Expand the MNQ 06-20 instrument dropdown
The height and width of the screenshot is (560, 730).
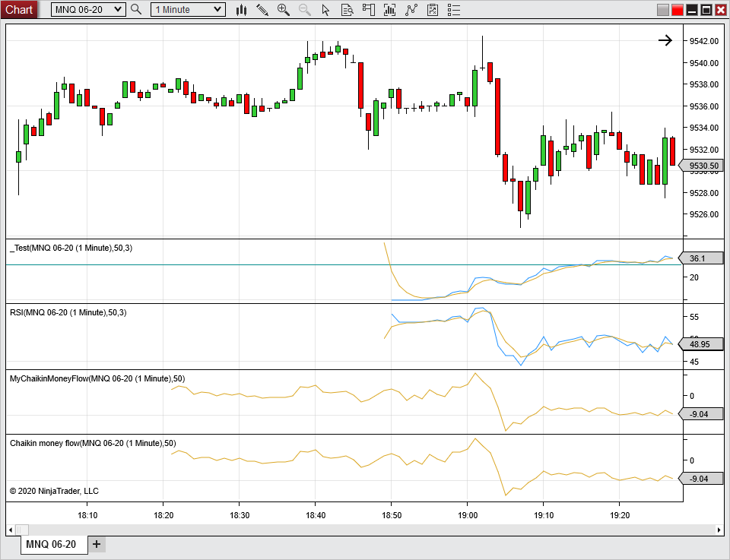tap(88, 9)
